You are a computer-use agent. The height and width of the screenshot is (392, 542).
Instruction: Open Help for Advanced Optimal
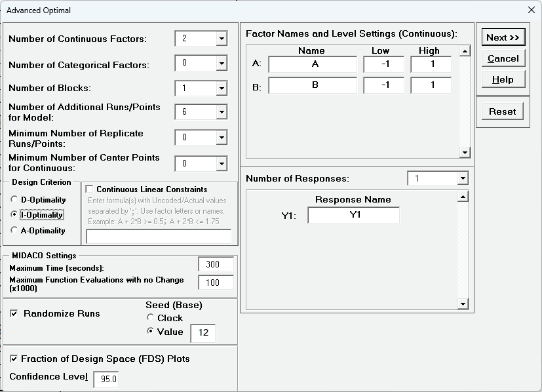pos(503,79)
